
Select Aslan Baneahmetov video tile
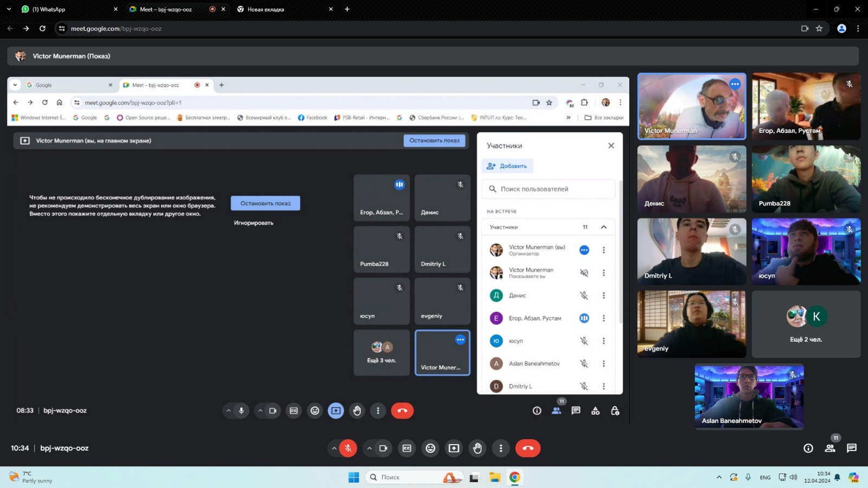pos(749,396)
